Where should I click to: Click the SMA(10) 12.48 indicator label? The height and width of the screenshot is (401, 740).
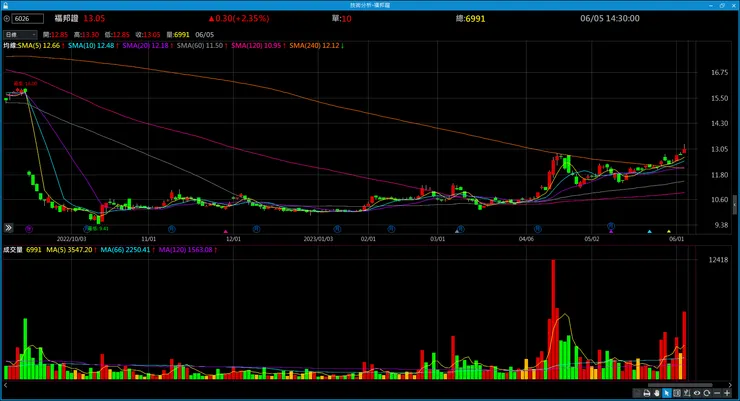tap(93, 46)
